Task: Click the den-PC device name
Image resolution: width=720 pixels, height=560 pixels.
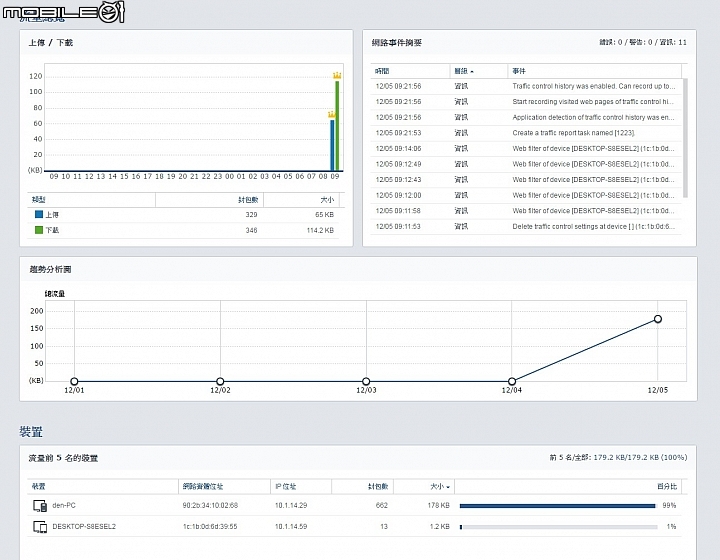Action: pos(64,505)
